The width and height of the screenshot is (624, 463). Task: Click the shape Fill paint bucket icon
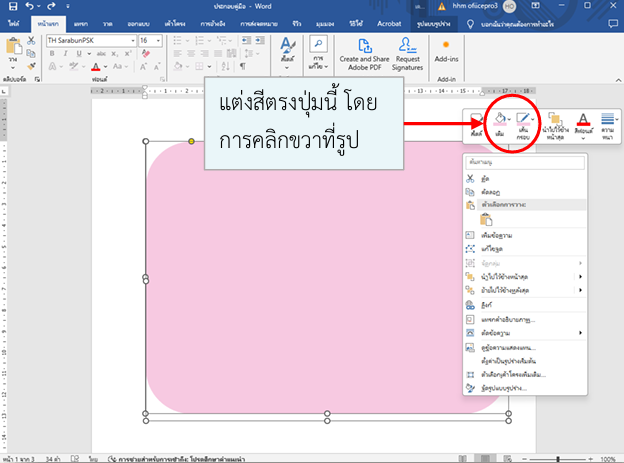pyautogui.click(x=499, y=119)
